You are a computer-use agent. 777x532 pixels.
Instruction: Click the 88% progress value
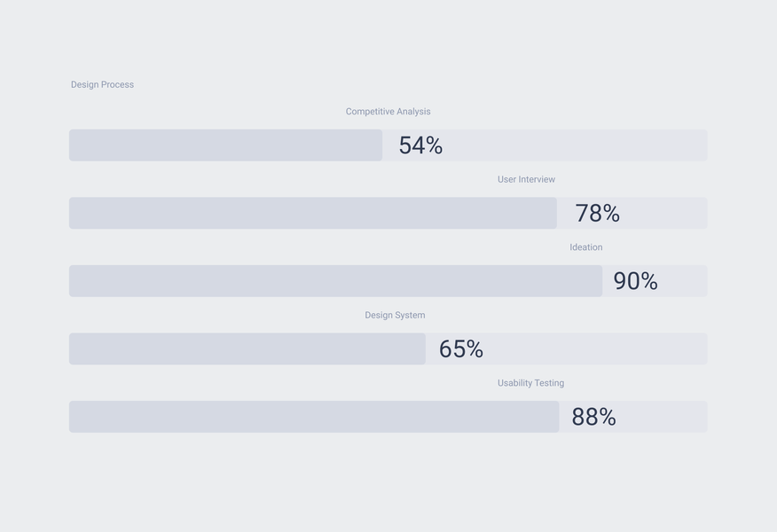(593, 417)
